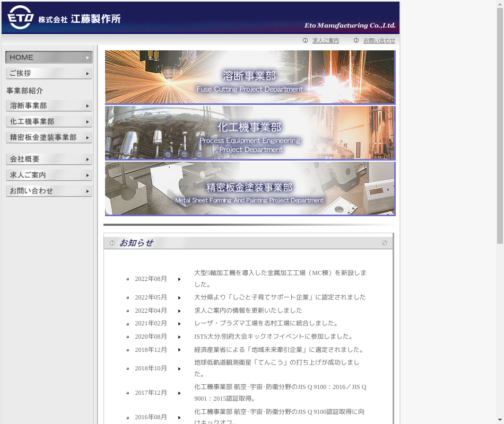The width and height of the screenshot is (504, 424).
Task: Click the arrow icon next to 2022年05月
Action: click(179, 297)
